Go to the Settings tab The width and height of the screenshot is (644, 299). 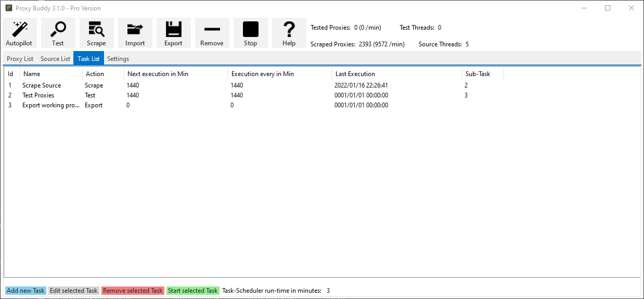[118, 59]
